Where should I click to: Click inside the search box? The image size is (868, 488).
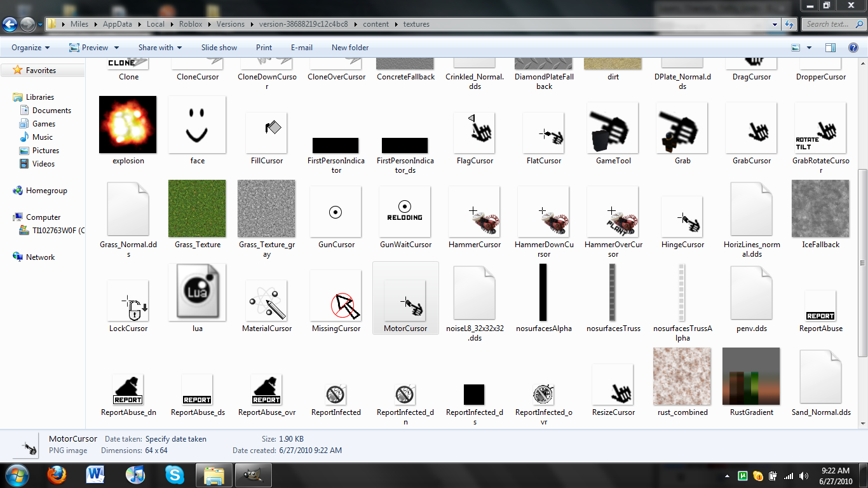point(832,24)
